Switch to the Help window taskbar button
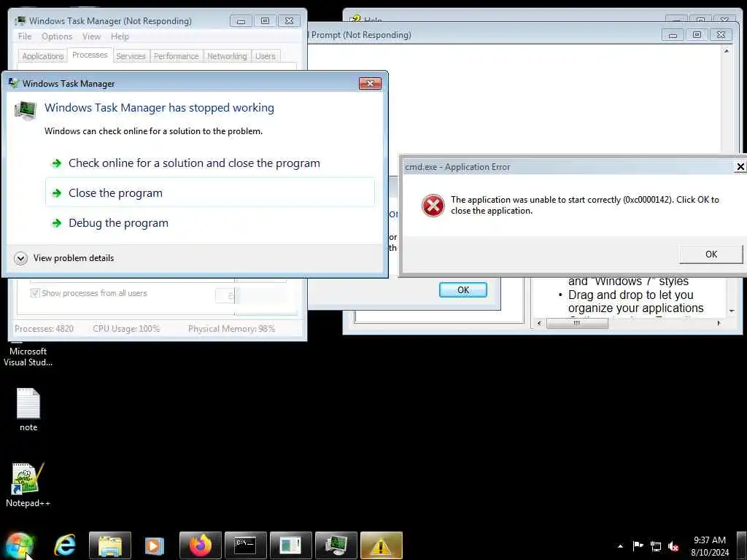Viewport: 747px width, 560px height. coord(290,545)
